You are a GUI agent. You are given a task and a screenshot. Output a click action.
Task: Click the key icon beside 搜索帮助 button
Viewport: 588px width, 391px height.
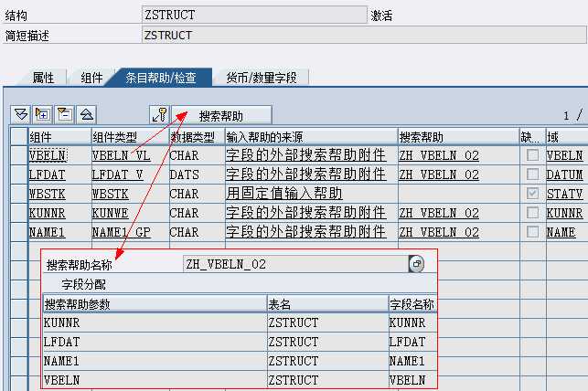[x=159, y=114]
